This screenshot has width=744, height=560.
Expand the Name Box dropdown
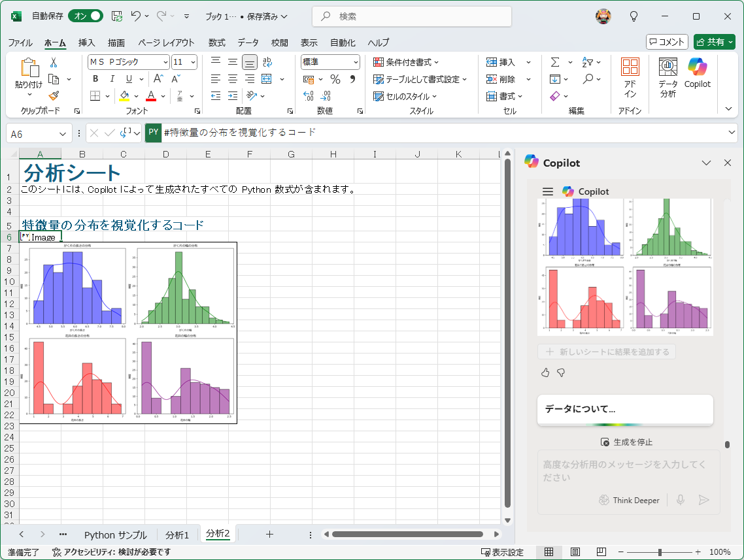(63, 134)
